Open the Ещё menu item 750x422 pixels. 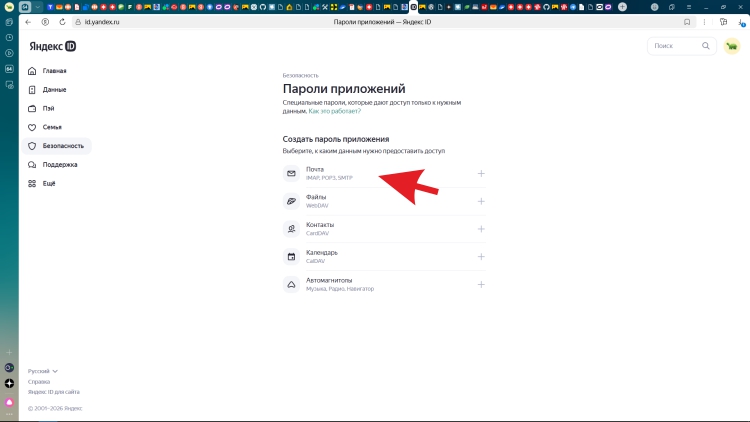(x=48, y=183)
